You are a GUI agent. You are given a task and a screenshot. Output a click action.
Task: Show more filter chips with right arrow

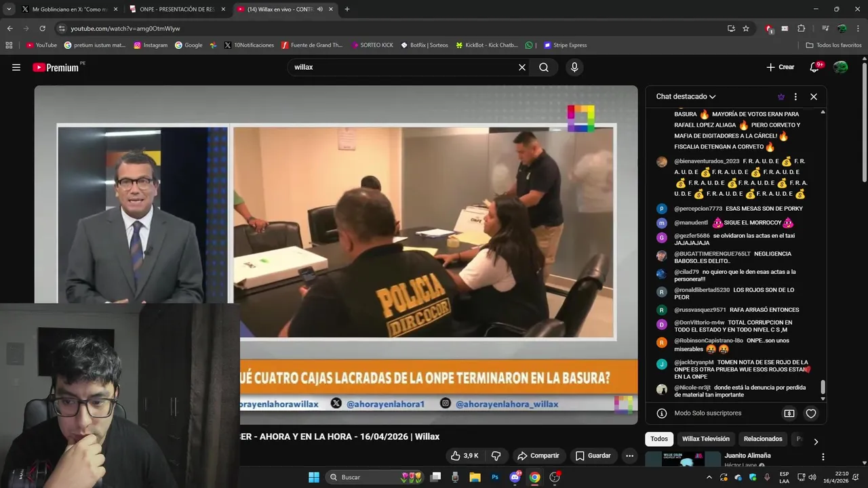click(x=816, y=441)
